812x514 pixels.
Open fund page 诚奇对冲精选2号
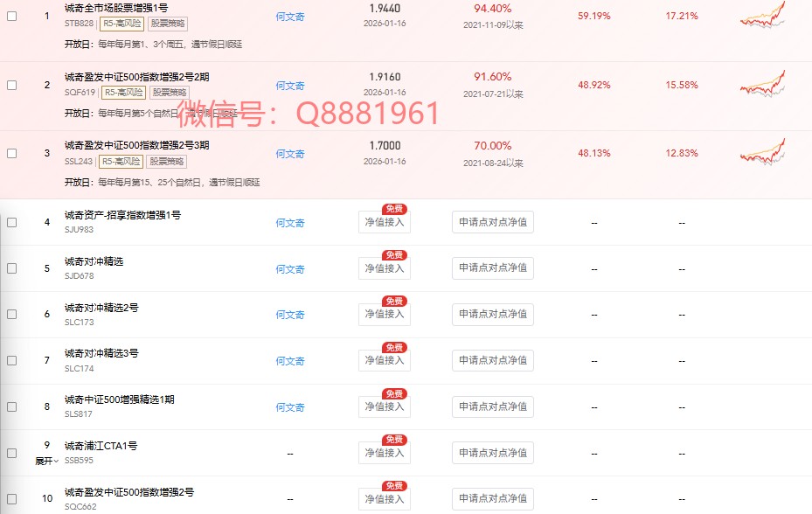pos(101,308)
